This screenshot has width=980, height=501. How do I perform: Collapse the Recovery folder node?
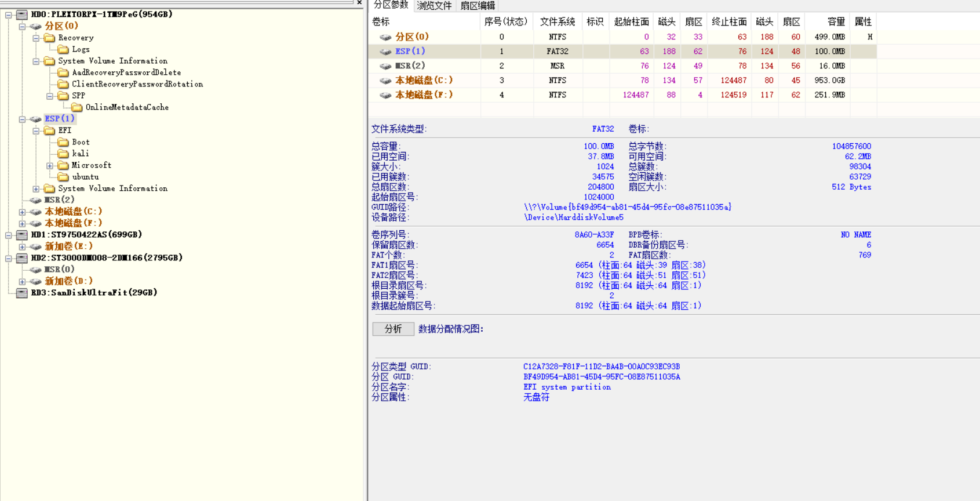tap(36, 38)
